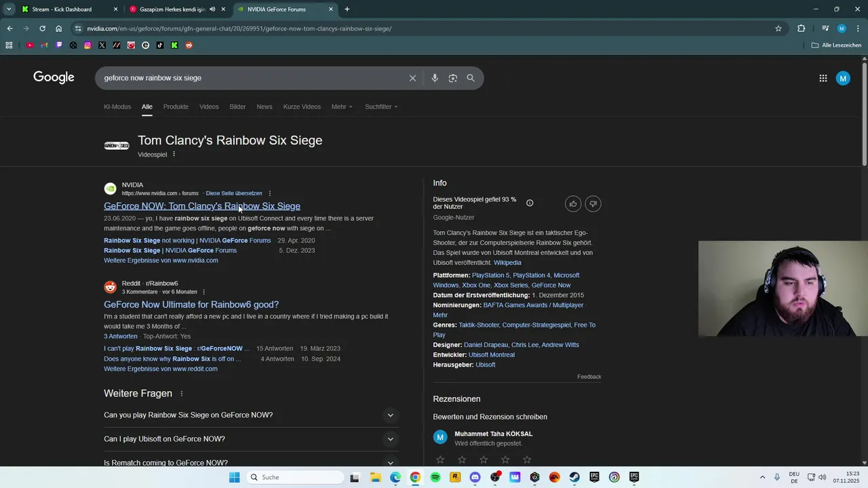
Task: Mute audio on the Gazapizm tab
Action: [212, 9]
